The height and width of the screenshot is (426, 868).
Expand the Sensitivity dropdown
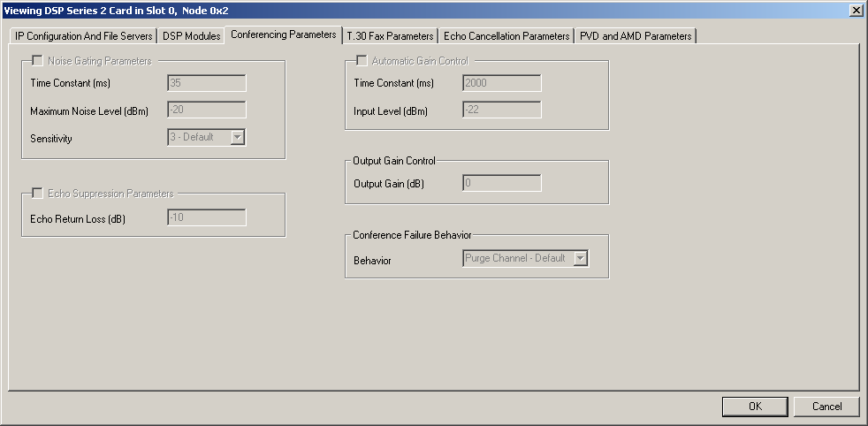click(x=237, y=137)
